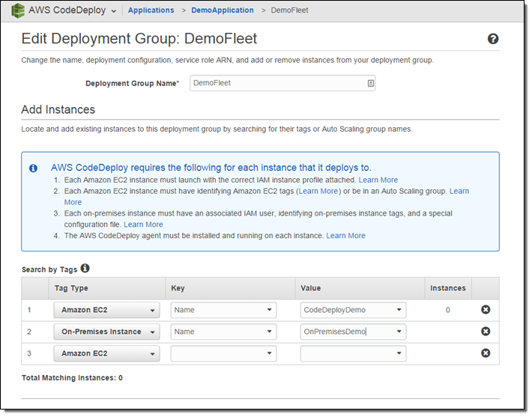This screenshot has height=417, width=532.
Task: Open Tag Type dropdown in row 1
Action: (x=106, y=310)
